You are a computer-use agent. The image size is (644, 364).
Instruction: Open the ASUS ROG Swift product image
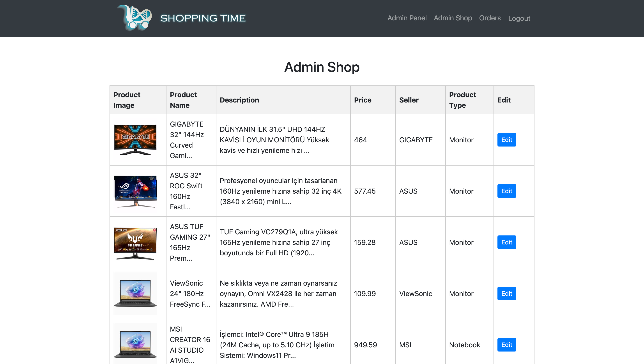point(135,191)
